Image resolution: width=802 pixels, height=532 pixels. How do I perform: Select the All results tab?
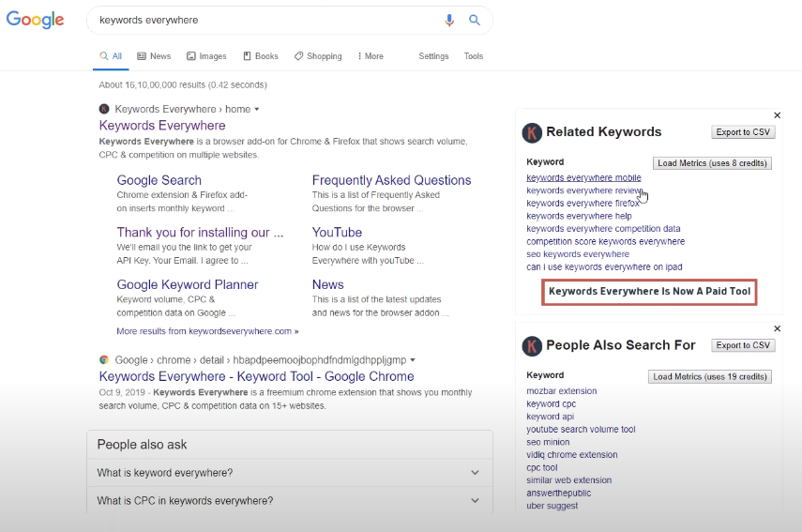pos(111,56)
